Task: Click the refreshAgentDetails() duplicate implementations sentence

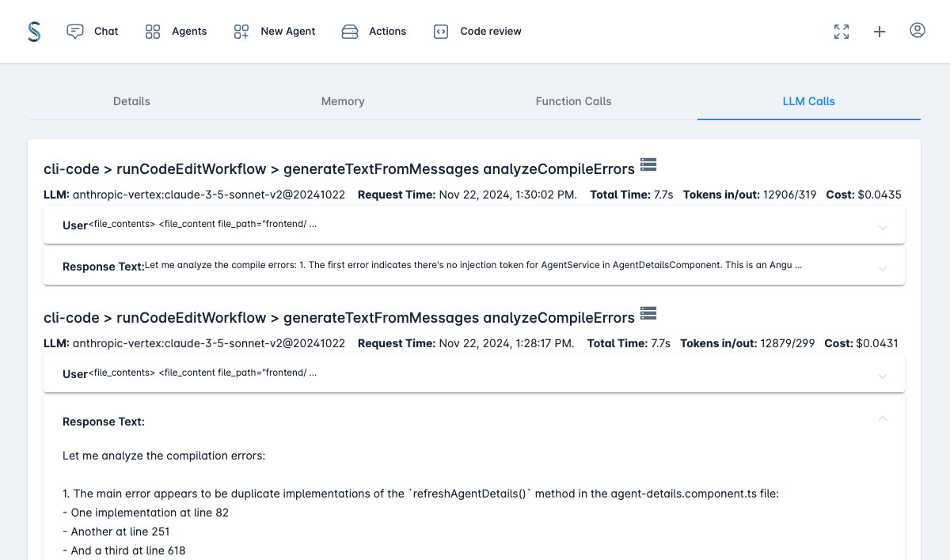Action: 421,494
